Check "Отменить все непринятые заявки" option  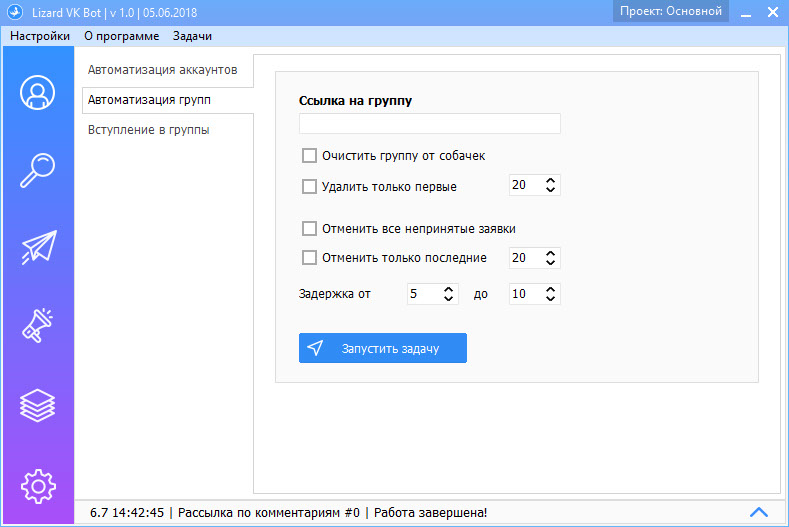tap(309, 229)
